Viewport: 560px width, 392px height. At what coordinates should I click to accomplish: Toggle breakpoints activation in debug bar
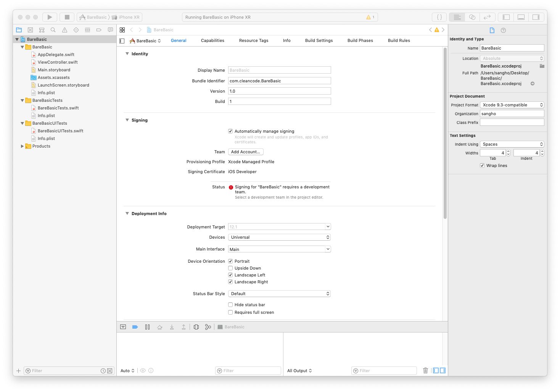tap(135, 327)
